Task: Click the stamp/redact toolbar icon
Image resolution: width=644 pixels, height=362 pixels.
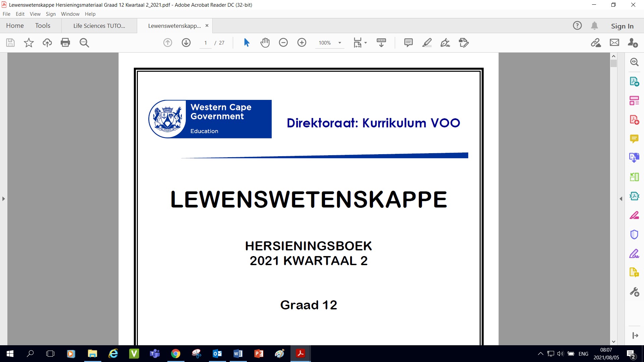Action: pyautogui.click(x=464, y=43)
